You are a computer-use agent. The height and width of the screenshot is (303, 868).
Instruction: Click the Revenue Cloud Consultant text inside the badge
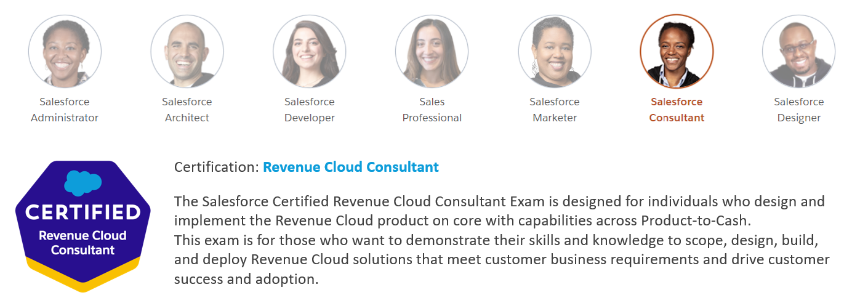pyautogui.click(x=82, y=243)
